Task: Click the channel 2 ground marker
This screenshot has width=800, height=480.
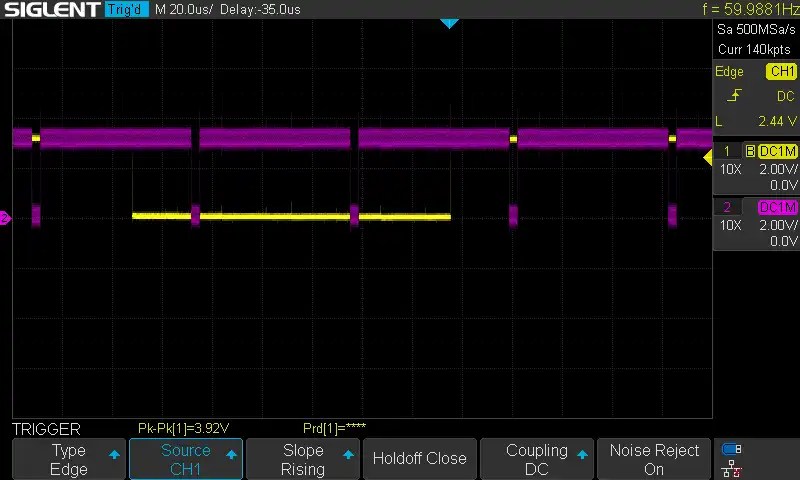Action: [x=5, y=217]
